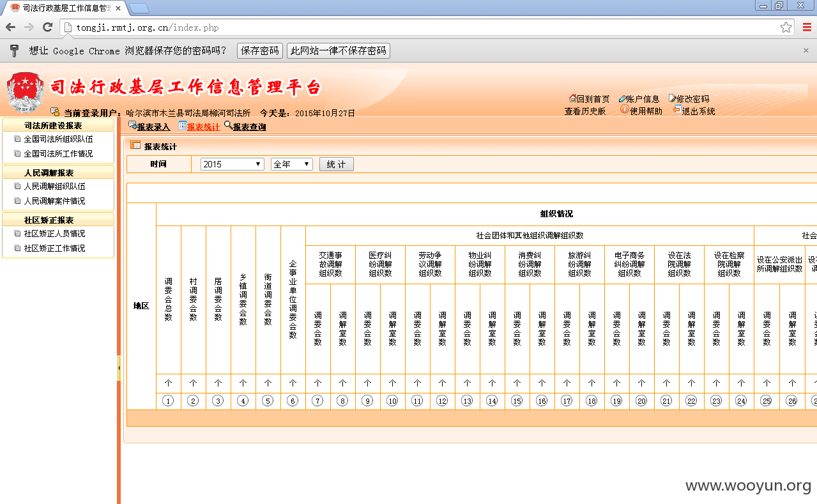Open 账户信息 link
The width and height of the screenshot is (817, 504).
(x=643, y=99)
